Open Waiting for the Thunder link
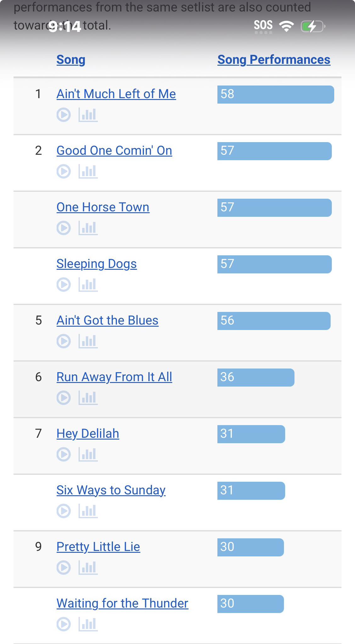 pos(122,603)
